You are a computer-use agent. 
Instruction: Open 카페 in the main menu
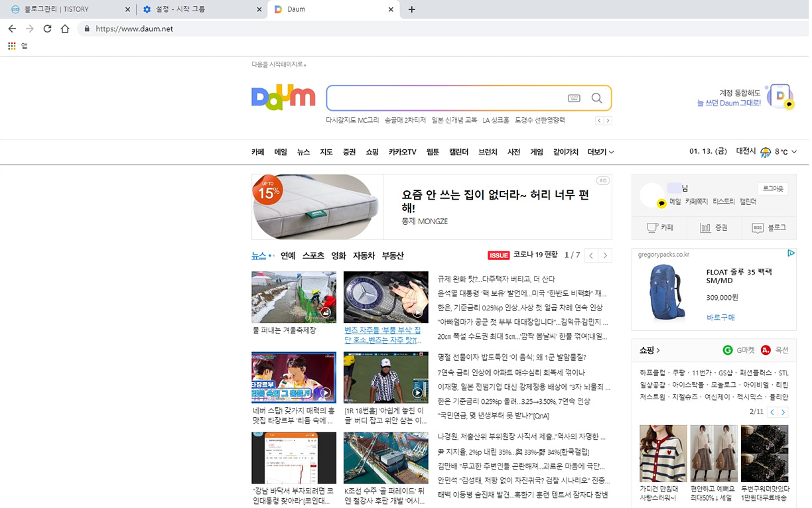(258, 152)
